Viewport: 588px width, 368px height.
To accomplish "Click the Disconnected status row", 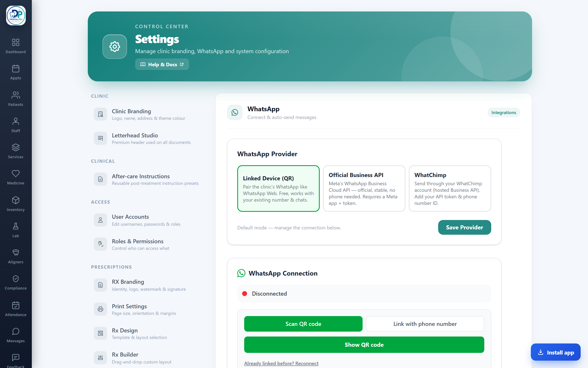I will [364, 294].
